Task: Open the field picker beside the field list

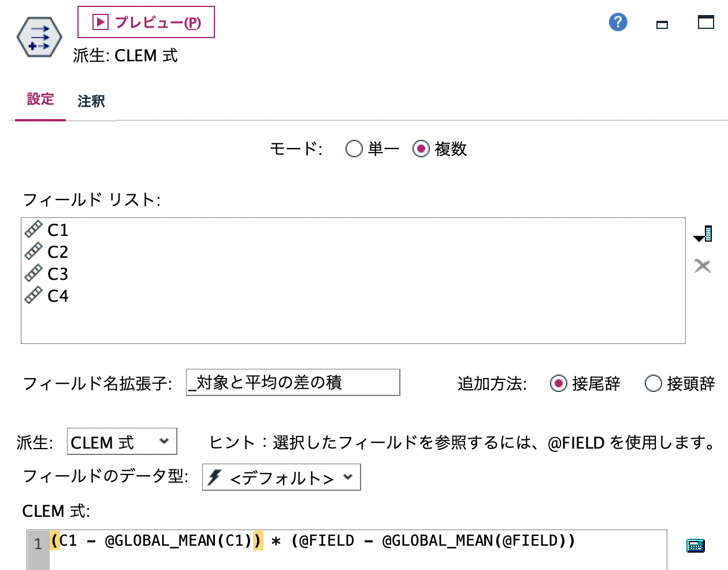Action: click(x=703, y=234)
